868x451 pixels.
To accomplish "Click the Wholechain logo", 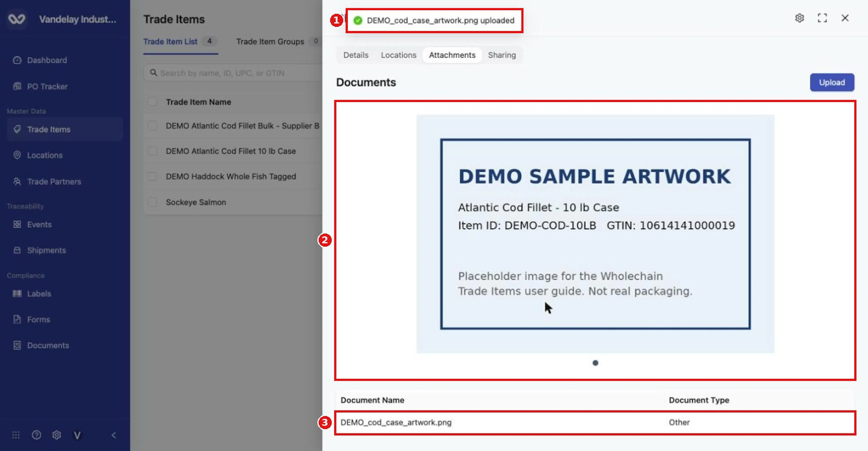I will click(x=17, y=19).
